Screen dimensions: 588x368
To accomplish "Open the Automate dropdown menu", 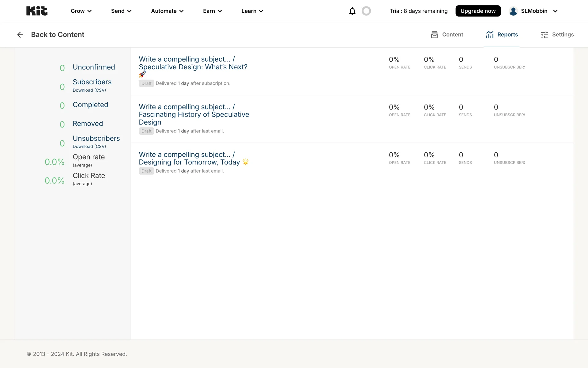I will tap(167, 11).
